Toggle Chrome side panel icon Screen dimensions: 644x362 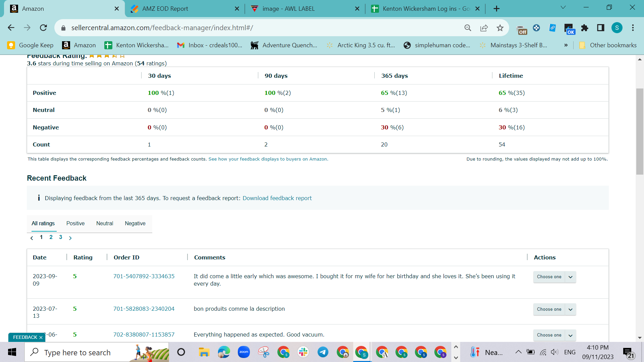600,28
